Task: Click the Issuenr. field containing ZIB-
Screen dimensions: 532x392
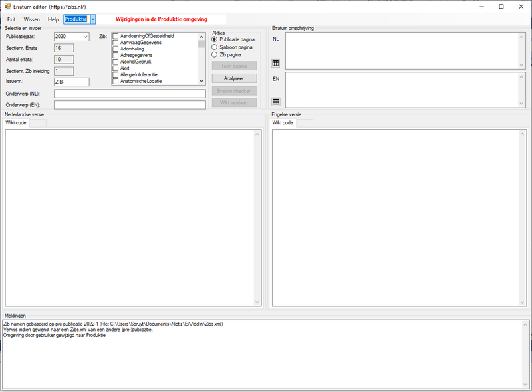Action: coord(72,82)
